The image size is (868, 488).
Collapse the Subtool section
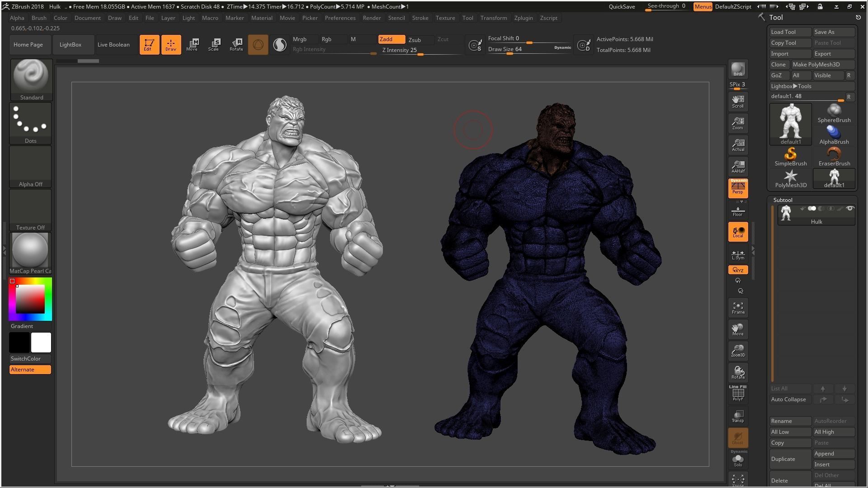783,200
